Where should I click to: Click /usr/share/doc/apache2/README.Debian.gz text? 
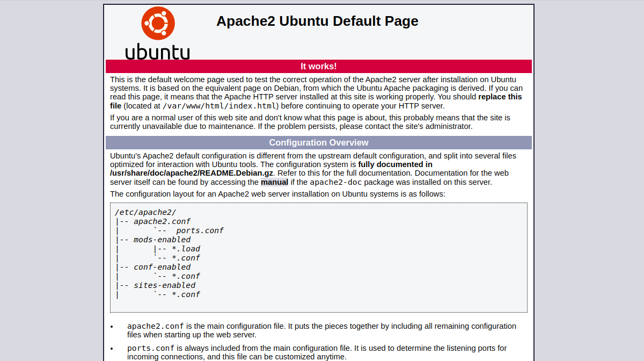192,173
